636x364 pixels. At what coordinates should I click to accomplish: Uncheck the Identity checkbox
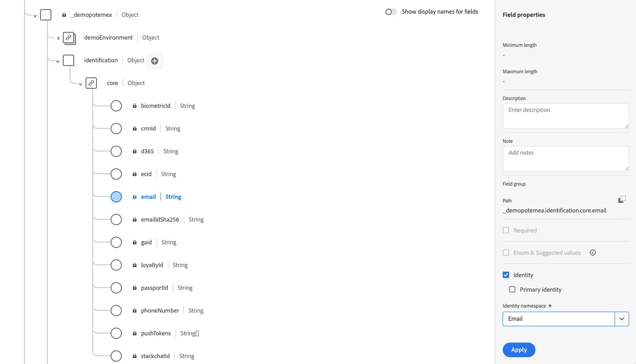tap(506, 275)
